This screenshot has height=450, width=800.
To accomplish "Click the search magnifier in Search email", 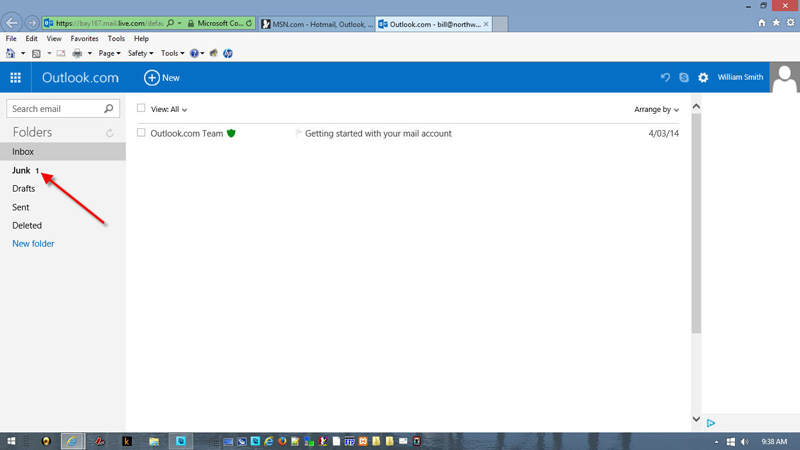I will [x=109, y=109].
